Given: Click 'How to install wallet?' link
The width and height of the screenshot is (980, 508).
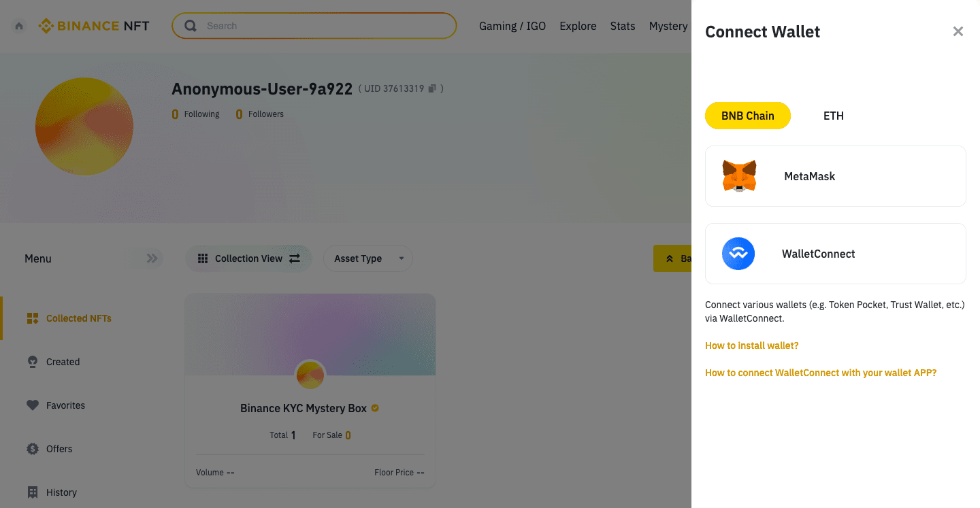Looking at the screenshot, I should tap(751, 345).
